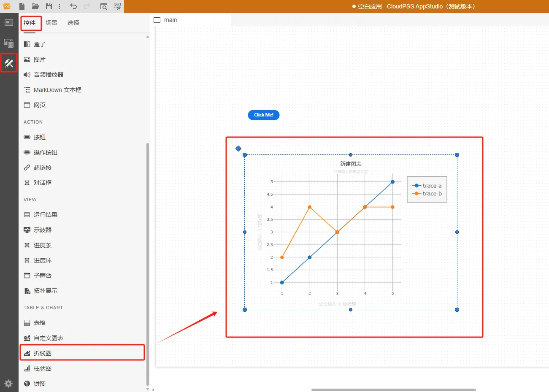
Task: Click chart's bottom-left corner resize handle
Action: click(x=245, y=310)
